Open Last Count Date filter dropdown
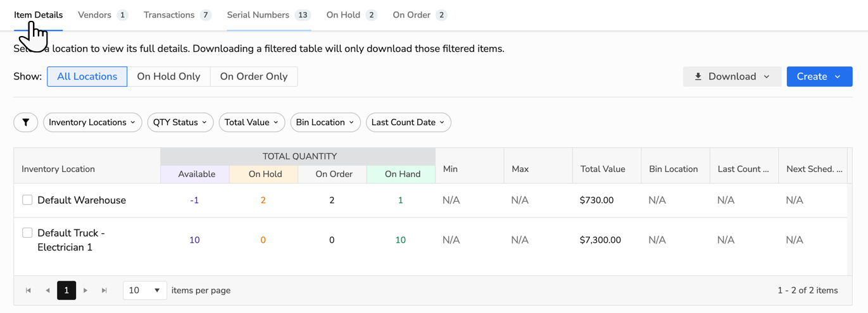Viewport: 868px width, 313px height. tap(408, 122)
